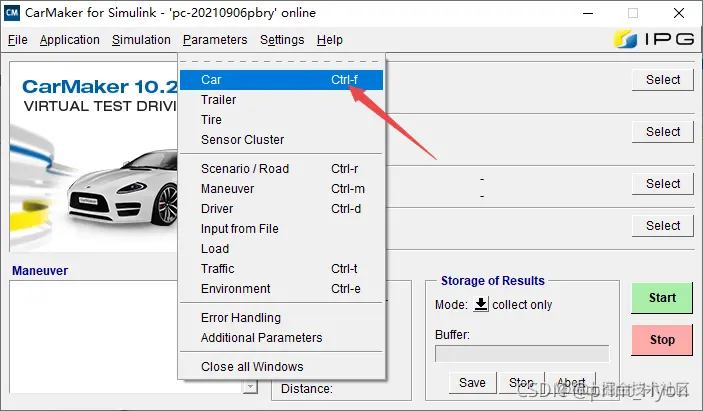Click the second Select button from top
The height and width of the screenshot is (411, 703).
pos(663,132)
